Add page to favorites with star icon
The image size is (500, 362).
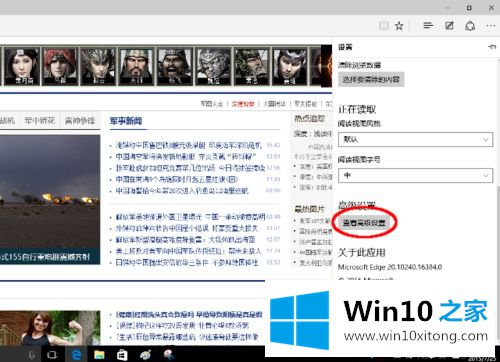click(399, 26)
